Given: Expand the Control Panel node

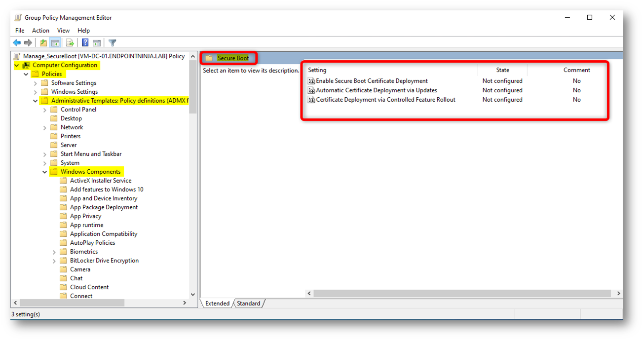Looking at the screenshot, I should coord(45,110).
